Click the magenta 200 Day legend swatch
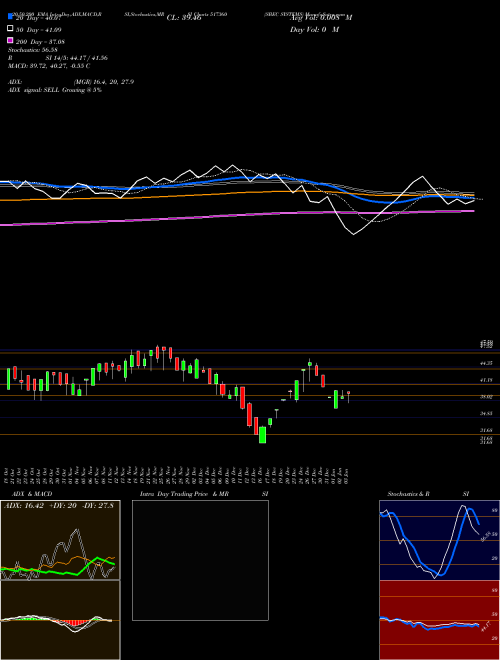The width and height of the screenshot is (500, 660). pyautogui.click(x=10, y=40)
